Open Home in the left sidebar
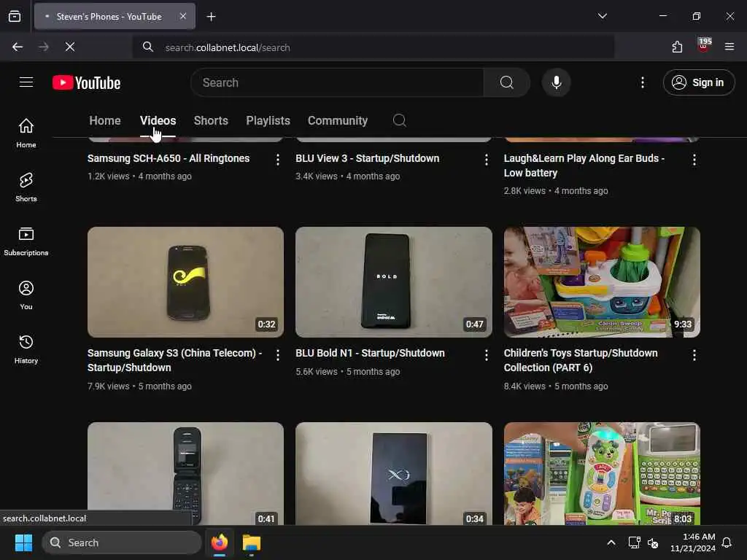747x560 pixels. (26, 133)
